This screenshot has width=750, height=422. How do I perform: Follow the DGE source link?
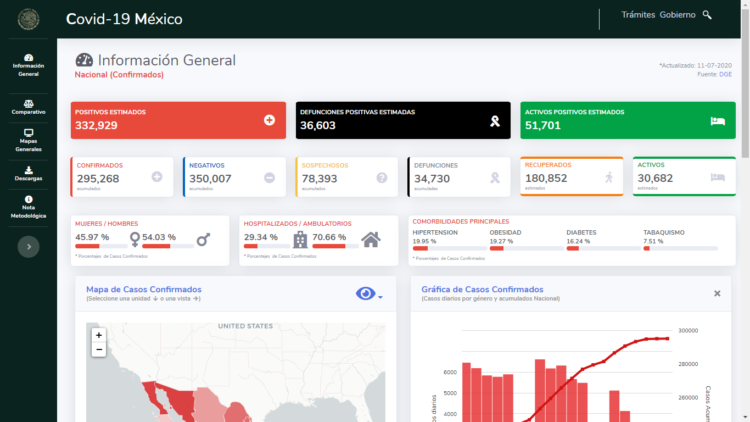[725, 74]
